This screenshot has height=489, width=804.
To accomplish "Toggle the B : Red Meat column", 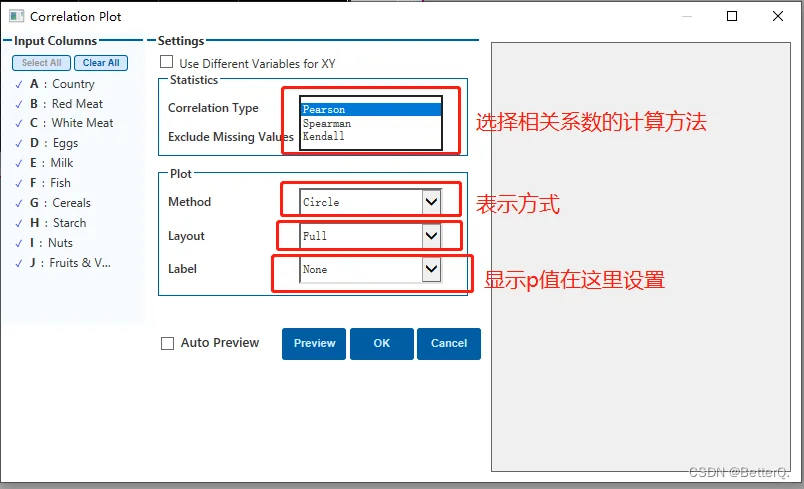I will click(x=19, y=104).
